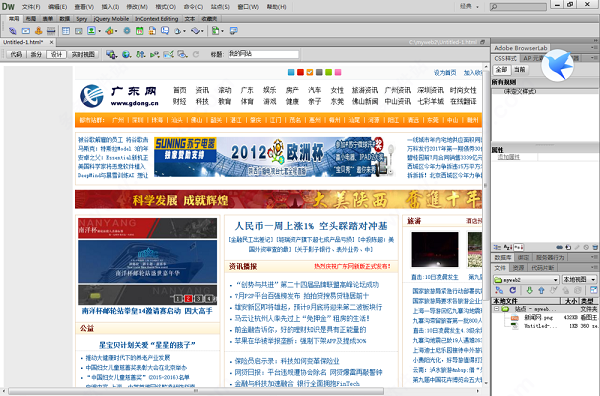Insert a named anchor icon
Viewport: 600px width, 396px height.
coord(38,31)
